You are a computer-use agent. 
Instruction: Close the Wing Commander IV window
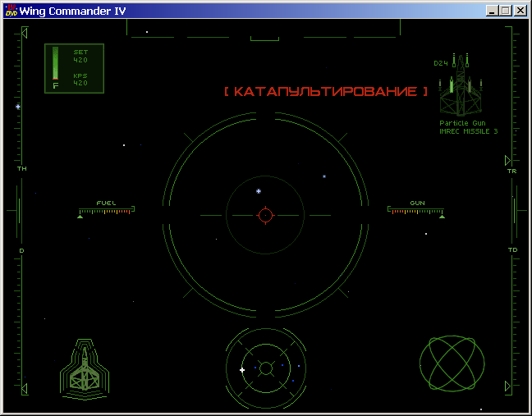point(521,11)
